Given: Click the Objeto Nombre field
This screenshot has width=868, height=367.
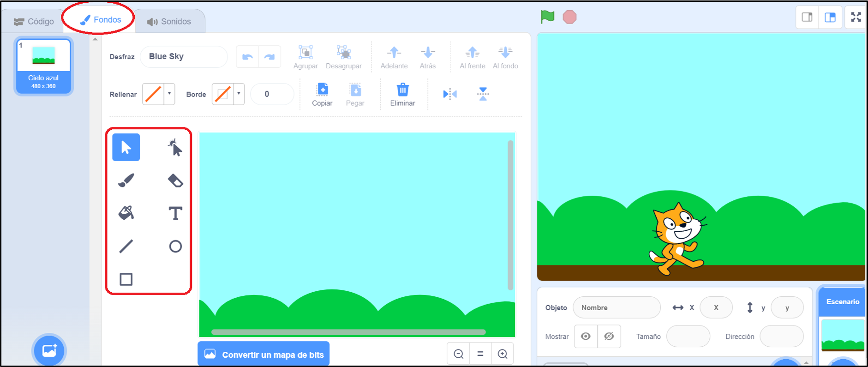Looking at the screenshot, I should tap(617, 307).
